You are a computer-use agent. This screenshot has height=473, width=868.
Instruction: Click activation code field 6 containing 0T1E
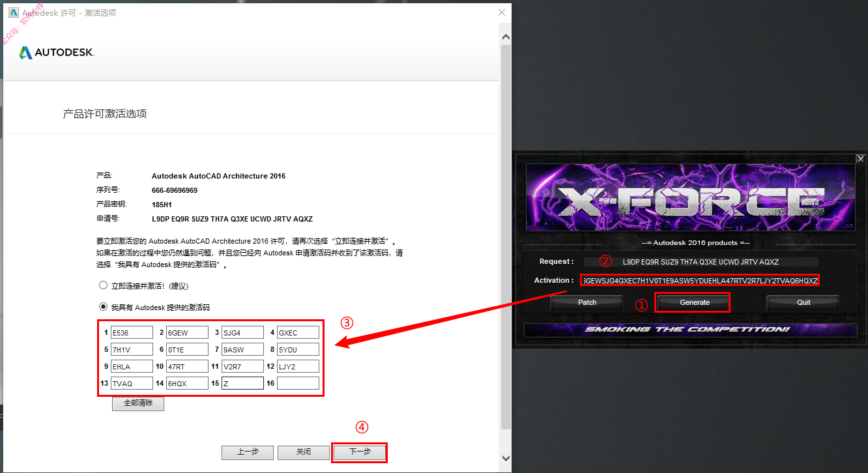tap(187, 350)
